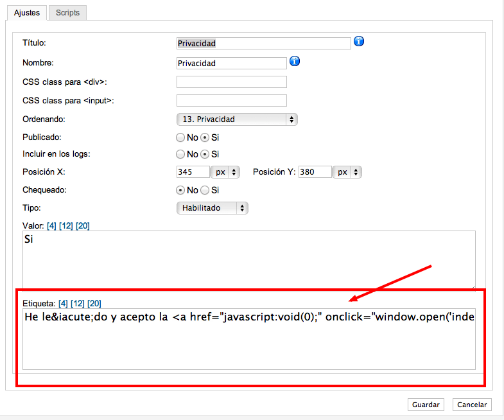This screenshot has height=420, width=504.
Task: Focus the Posición Y value field
Action: (315, 172)
